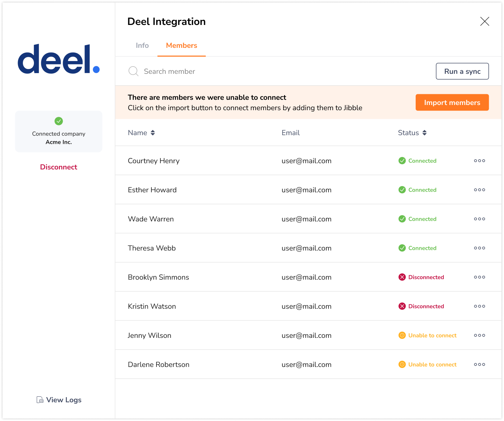Select the Wade Warren name
Screen dimensions: 504x421
click(x=151, y=219)
